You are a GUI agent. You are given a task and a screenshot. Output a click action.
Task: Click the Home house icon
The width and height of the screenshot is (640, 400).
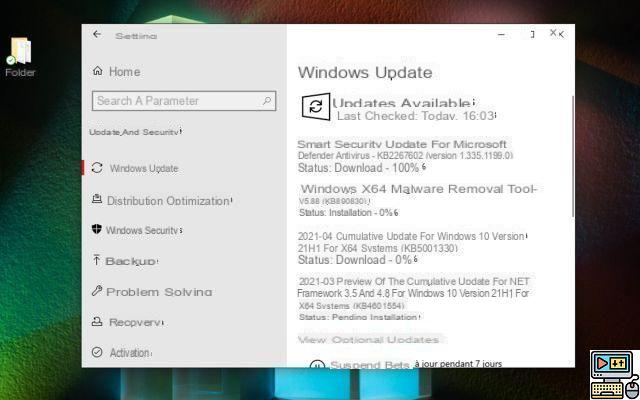tap(98, 71)
